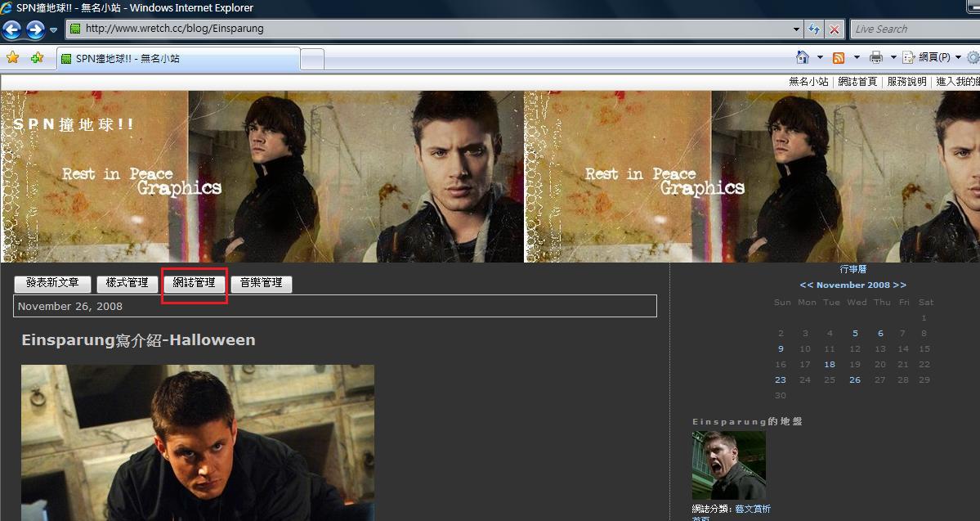The height and width of the screenshot is (521, 980).
Task: Click the Print printer icon
Action: (x=876, y=57)
